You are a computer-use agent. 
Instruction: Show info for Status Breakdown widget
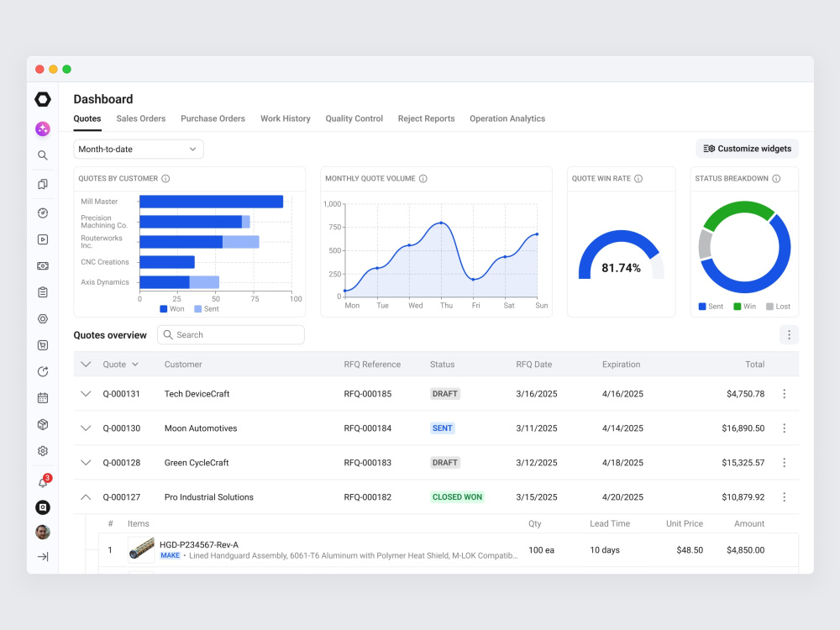coord(776,178)
